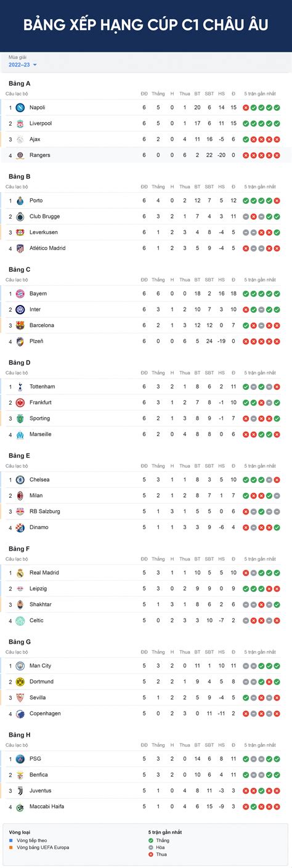This screenshot has height=868, width=292.
Task: Click the Bayern club crest icon
Action: pos(20,294)
